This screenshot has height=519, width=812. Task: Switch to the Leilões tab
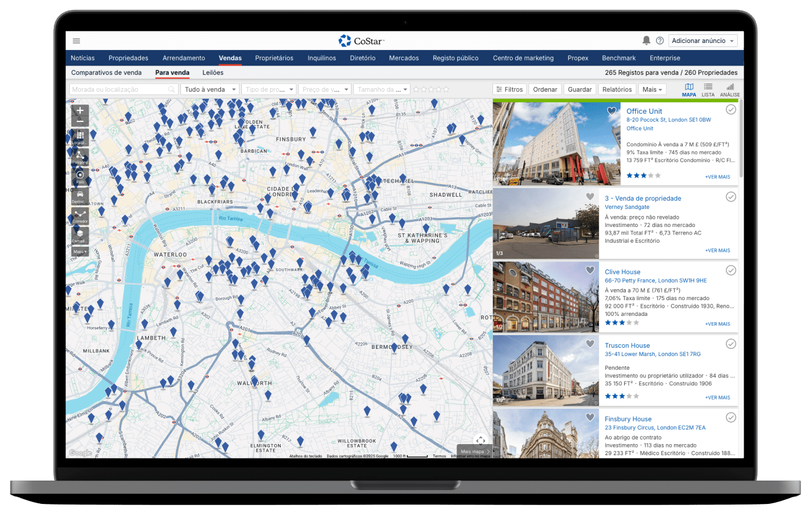(x=213, y=73)
